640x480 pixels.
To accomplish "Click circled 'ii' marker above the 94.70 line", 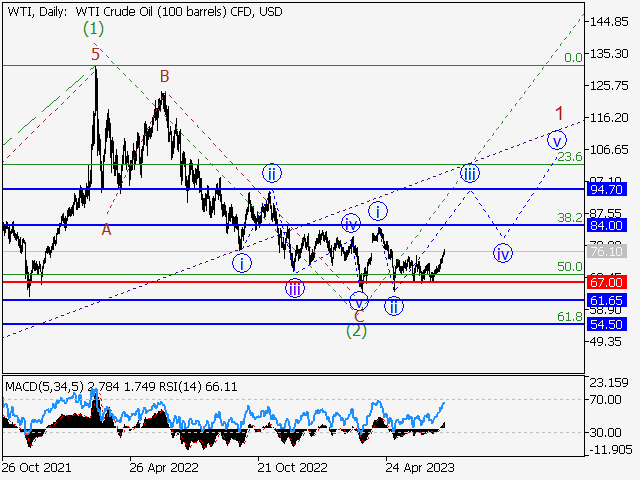I will (272, 173).
